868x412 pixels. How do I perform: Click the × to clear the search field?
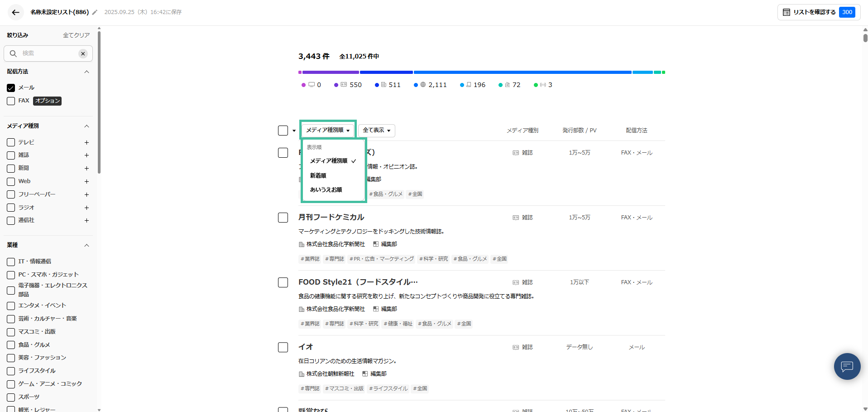pyautogui.click(x=83, y=53)
